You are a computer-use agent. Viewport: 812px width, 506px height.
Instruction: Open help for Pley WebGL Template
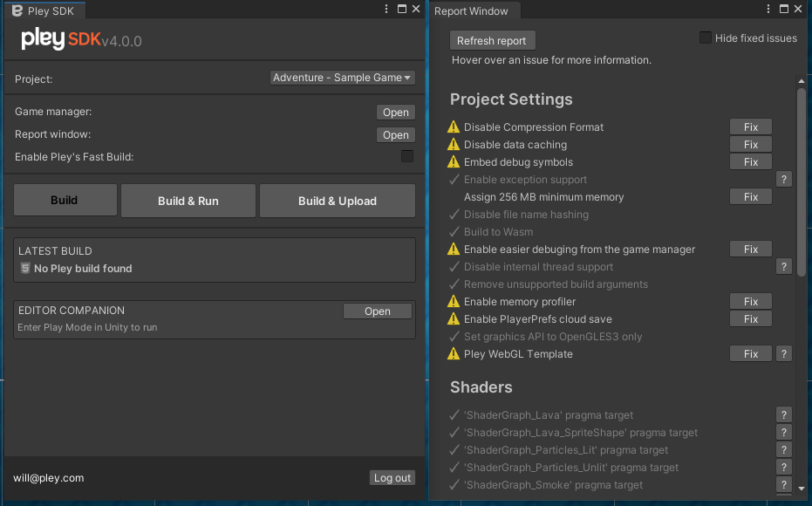click(x=783, y=353)
